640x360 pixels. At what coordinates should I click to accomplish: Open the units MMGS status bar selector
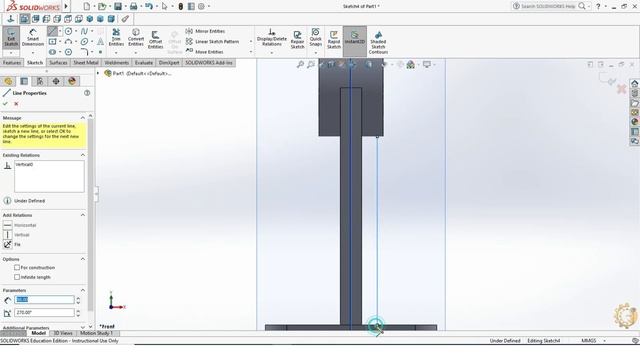[x=592, y=340]
